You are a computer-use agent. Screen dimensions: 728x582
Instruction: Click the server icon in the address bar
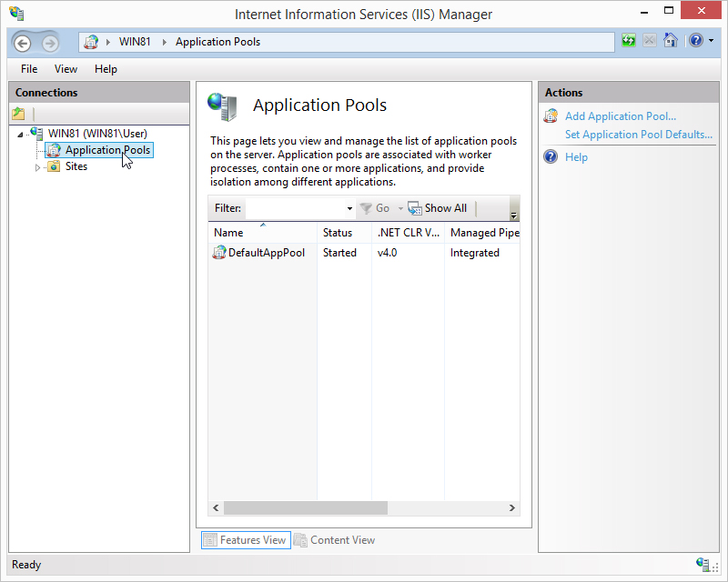point(91,42)
